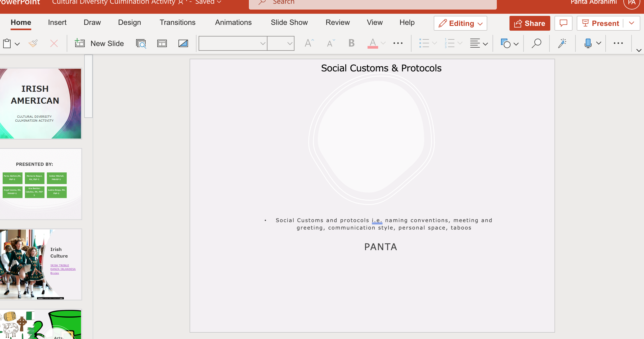Click the Designer wand icon
This screenshot has height=339, width=644.
point(562,43)
